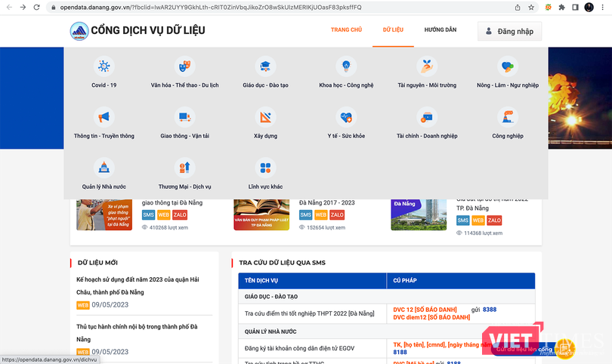The height and width of the screenshot is (364, 612).
Task: Bookmark this page with the star icon
Action: pyautogui.click(x=532, y=7)
